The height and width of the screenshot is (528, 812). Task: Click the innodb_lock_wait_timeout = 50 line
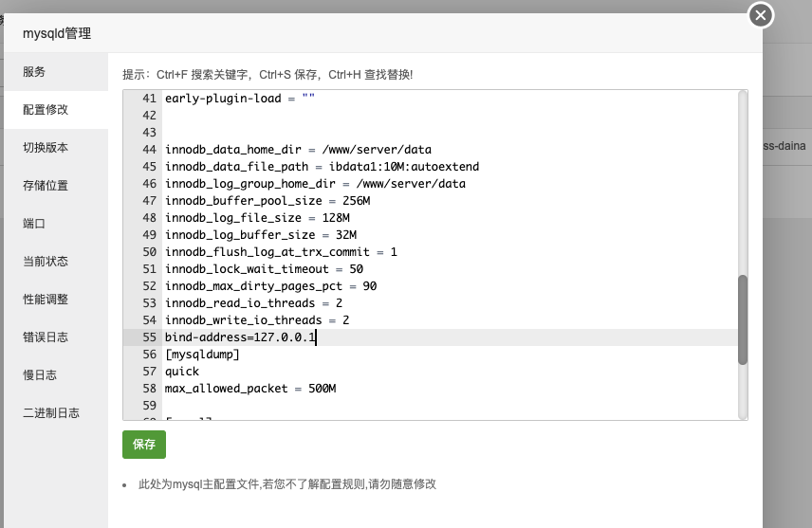pos(264,269)
